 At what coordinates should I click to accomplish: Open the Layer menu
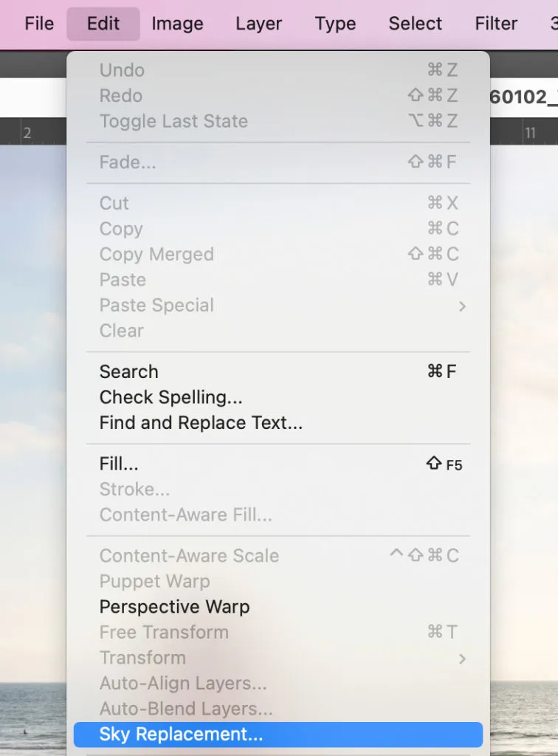click(259, 24)
